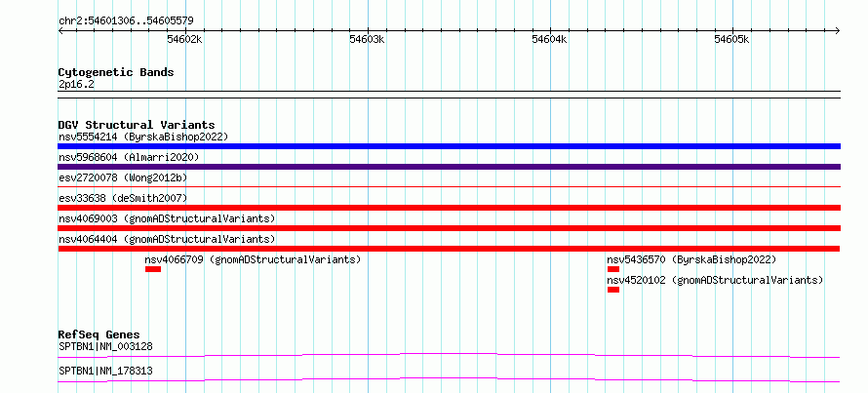Viewport: 868px width, 393px height.
Task: Open the esv2720078 (Wong2012b) label
Action: (x=123, y=177)
